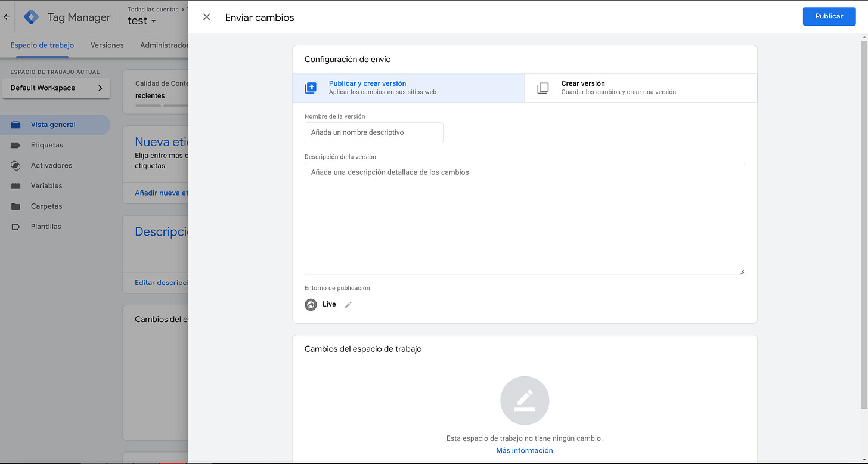Click Añadir nueva etiqueta link
868x464 pixels.
tap(162, 193)
